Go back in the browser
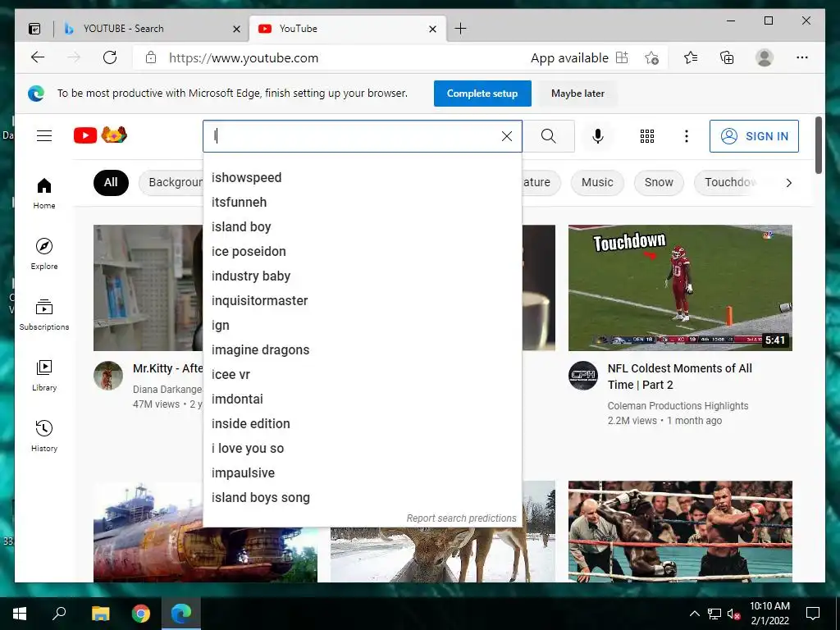 [38, 57]
